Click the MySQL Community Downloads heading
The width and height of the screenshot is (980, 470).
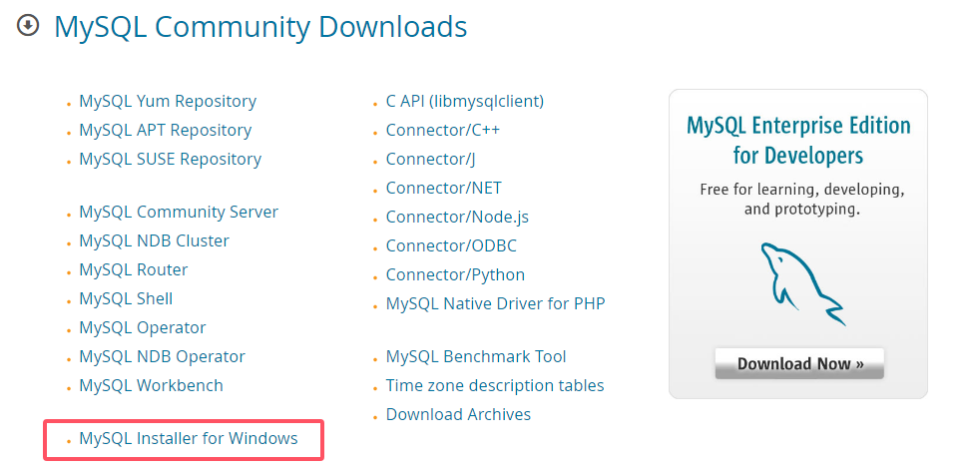260,27
